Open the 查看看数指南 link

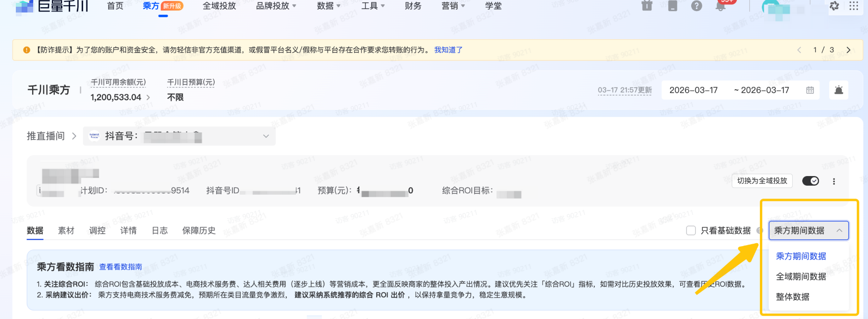click(121, 267)
